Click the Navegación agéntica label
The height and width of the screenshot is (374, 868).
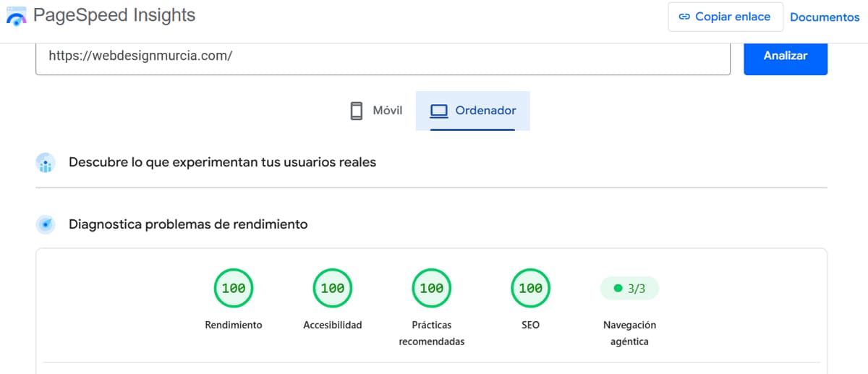point(629,333)
